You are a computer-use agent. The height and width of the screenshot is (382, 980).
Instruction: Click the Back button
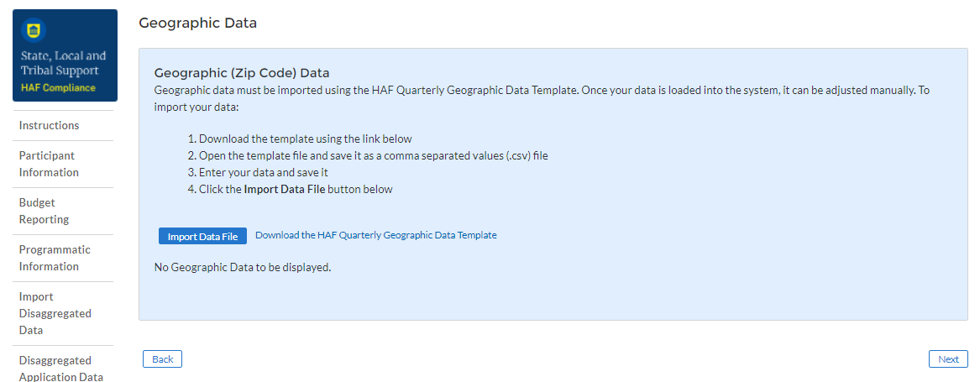click(163, 359)
